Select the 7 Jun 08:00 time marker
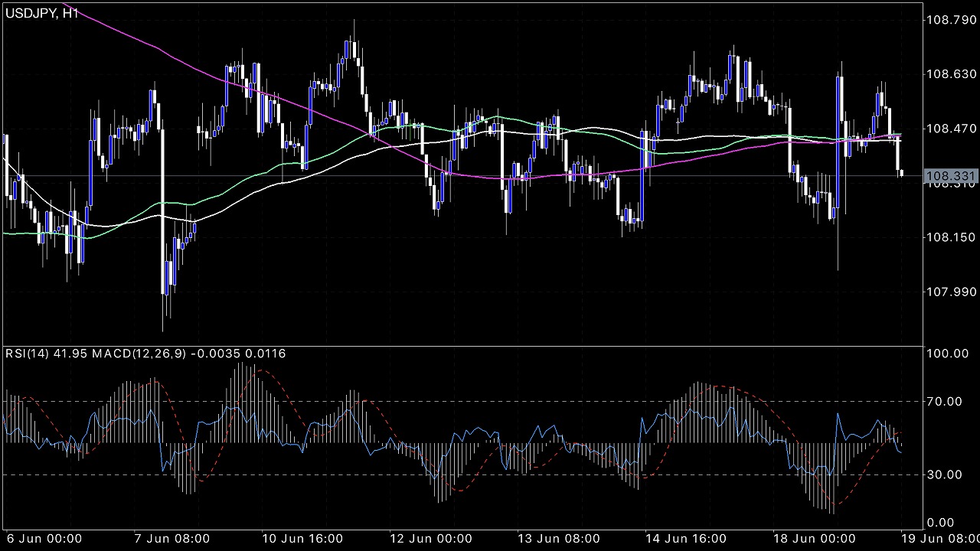Image resolution: width=980 pixels, height=551 pixels. click(171, 539)
